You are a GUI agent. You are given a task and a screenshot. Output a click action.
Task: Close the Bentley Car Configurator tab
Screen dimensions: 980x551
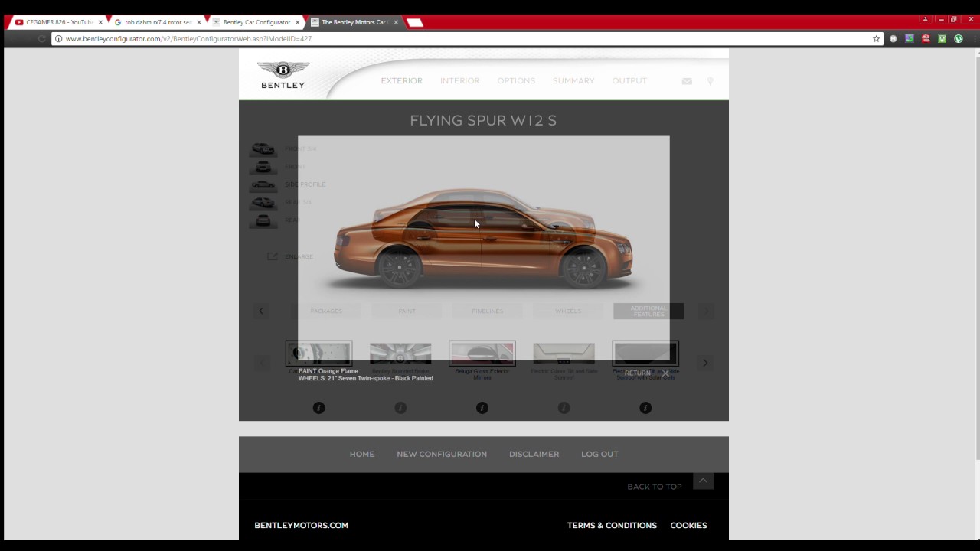tap(298, 22)
